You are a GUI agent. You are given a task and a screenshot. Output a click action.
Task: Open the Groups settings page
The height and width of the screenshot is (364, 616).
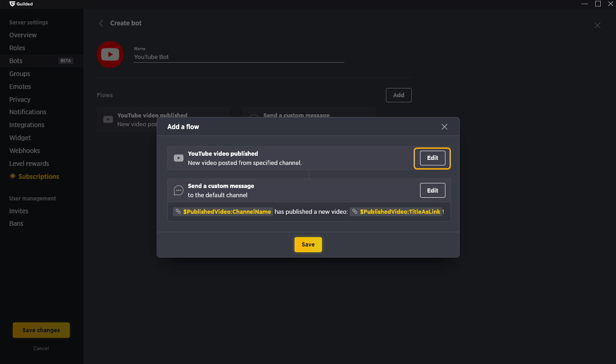pyautogui.click(x=20, y=74)
